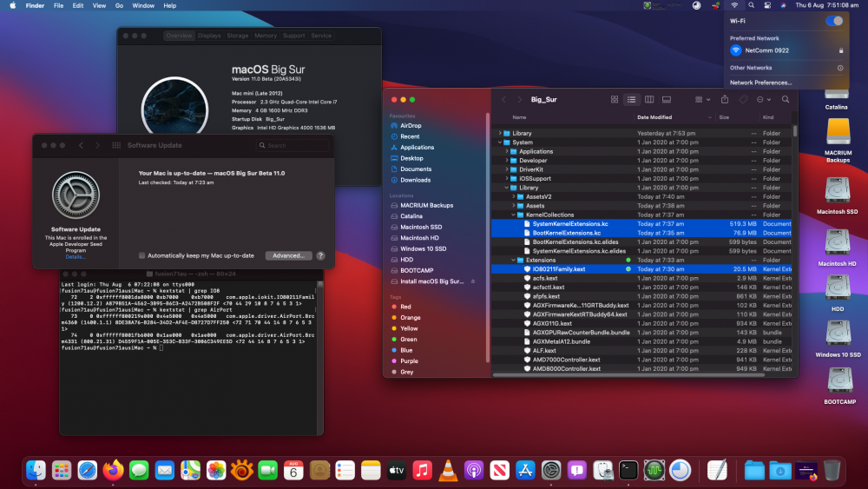
Task: Open Terminal from the Dock
Action: click(x=628, y=470)
